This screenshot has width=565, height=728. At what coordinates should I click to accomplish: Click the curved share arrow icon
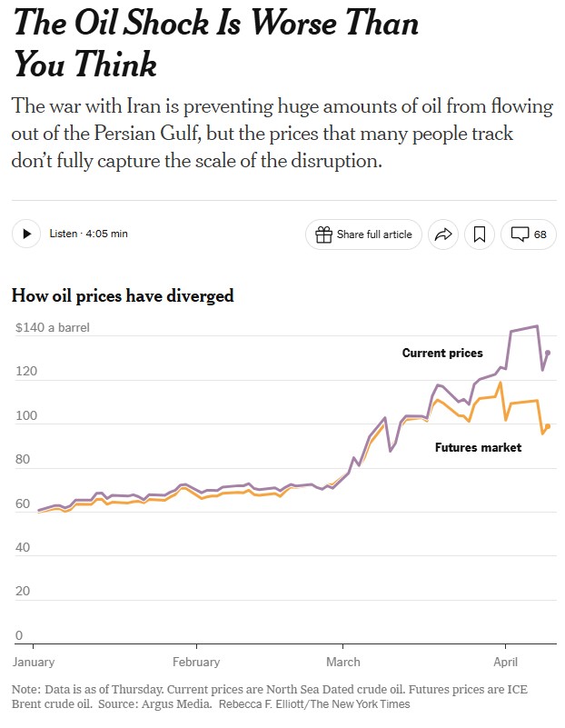(x=442, y=234)
